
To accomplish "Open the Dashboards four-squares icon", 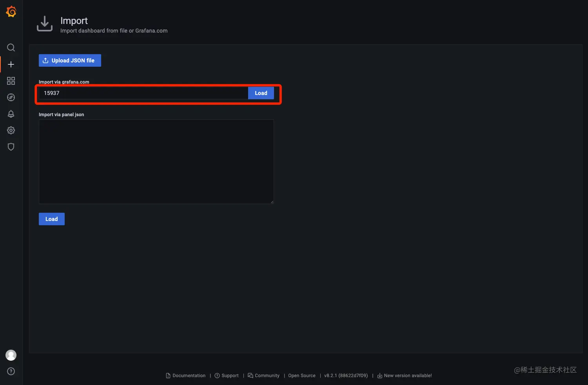I will 11,81.
